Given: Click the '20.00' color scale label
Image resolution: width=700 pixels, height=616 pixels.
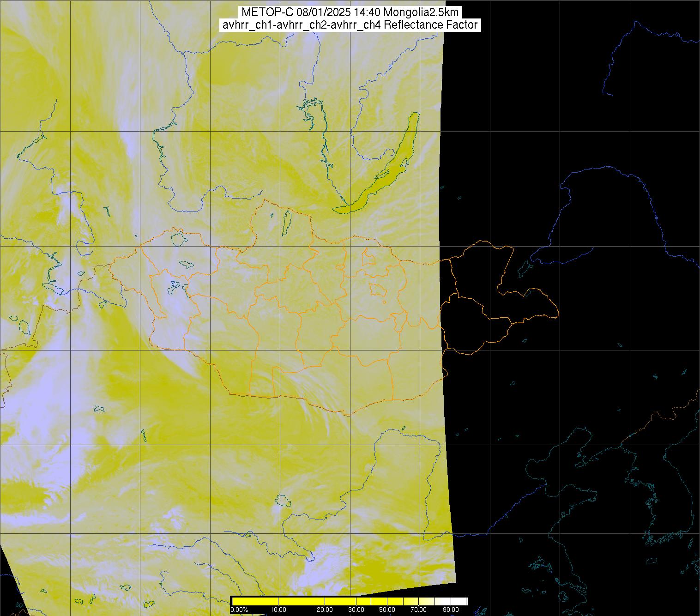Looking at the screenshot, I should click(x=325, y=610).
